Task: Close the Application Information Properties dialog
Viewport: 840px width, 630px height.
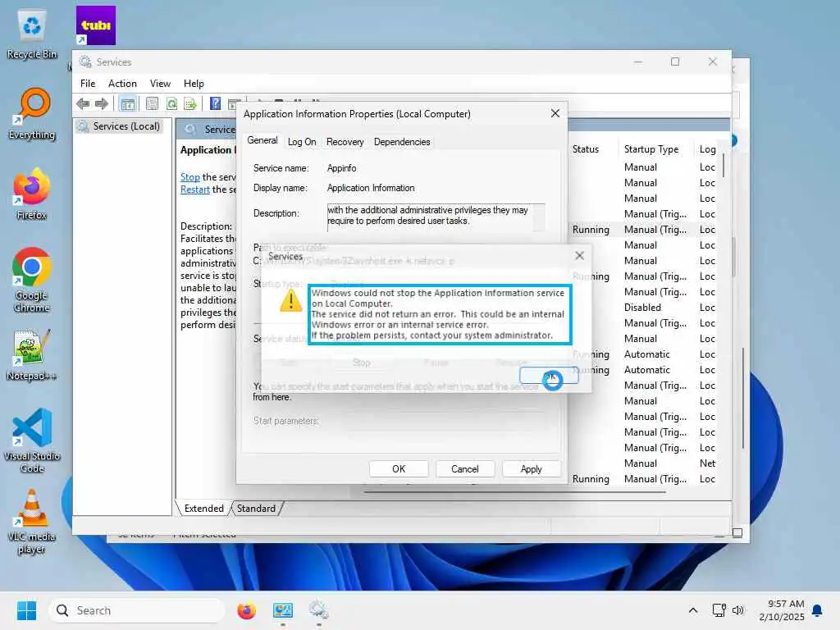Action: click(x=555, y=113)
